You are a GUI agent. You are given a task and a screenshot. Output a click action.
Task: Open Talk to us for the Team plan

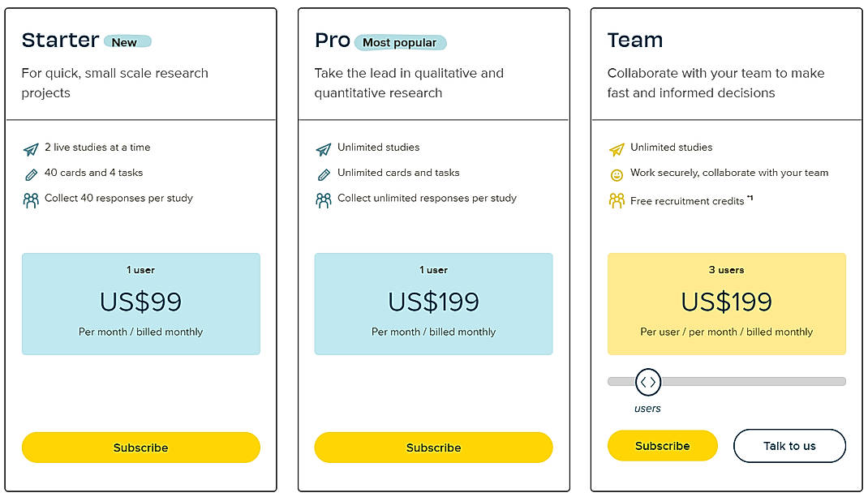pos(789,445)
